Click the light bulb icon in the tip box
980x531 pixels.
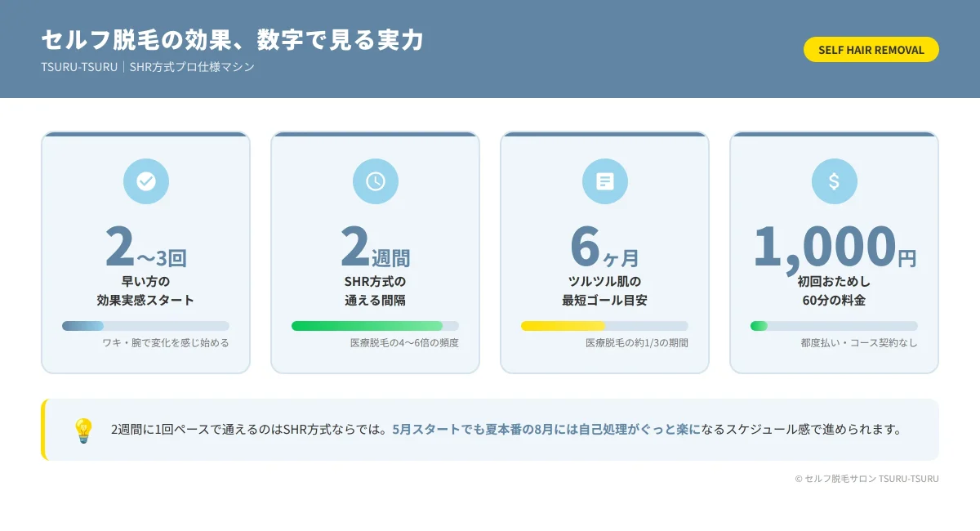point(83,430)
